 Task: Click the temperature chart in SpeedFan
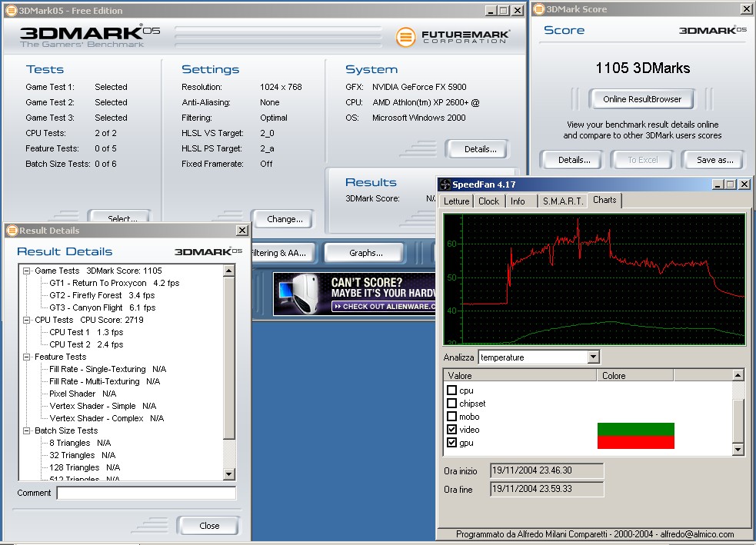[x=594, y=280]
